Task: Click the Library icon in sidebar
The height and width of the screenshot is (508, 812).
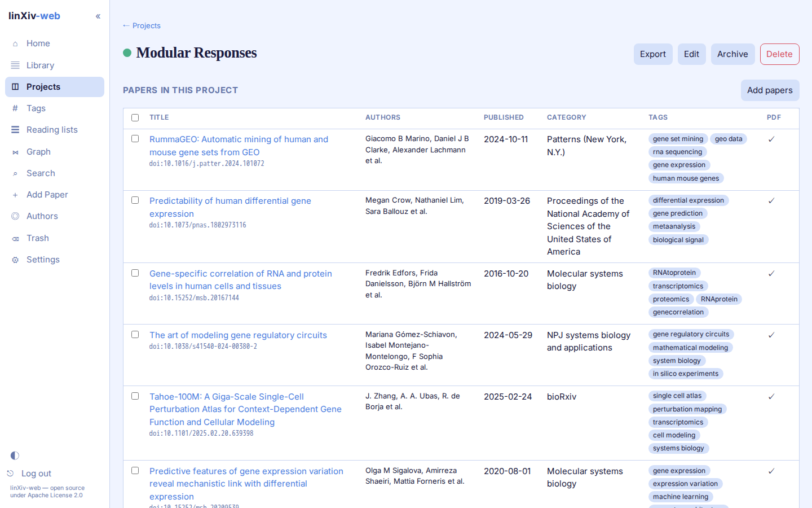Action: 15,65
